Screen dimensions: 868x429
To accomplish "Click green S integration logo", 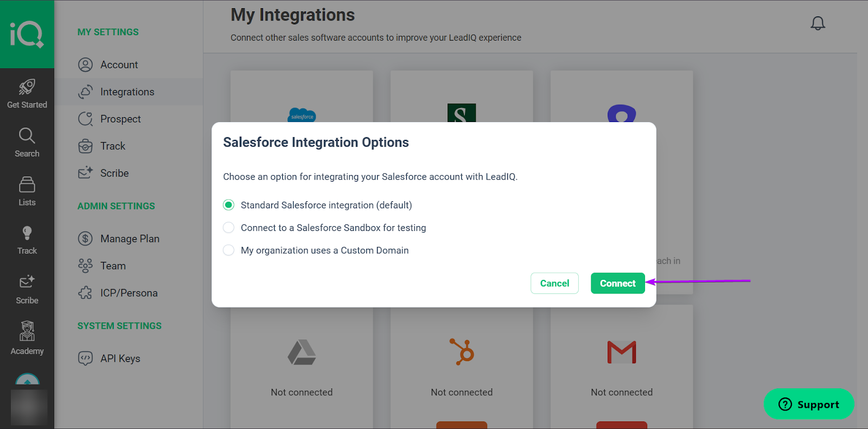I will click(462, 113).
